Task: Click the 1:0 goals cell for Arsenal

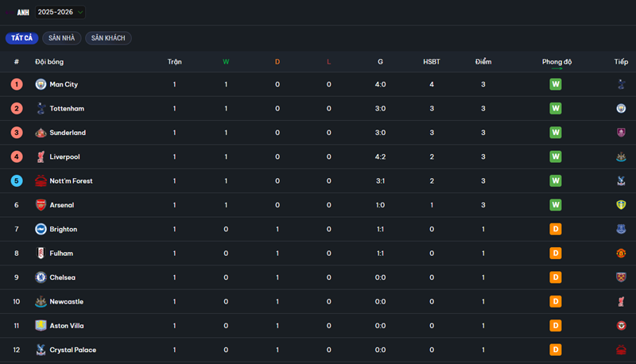Action: 380,205
